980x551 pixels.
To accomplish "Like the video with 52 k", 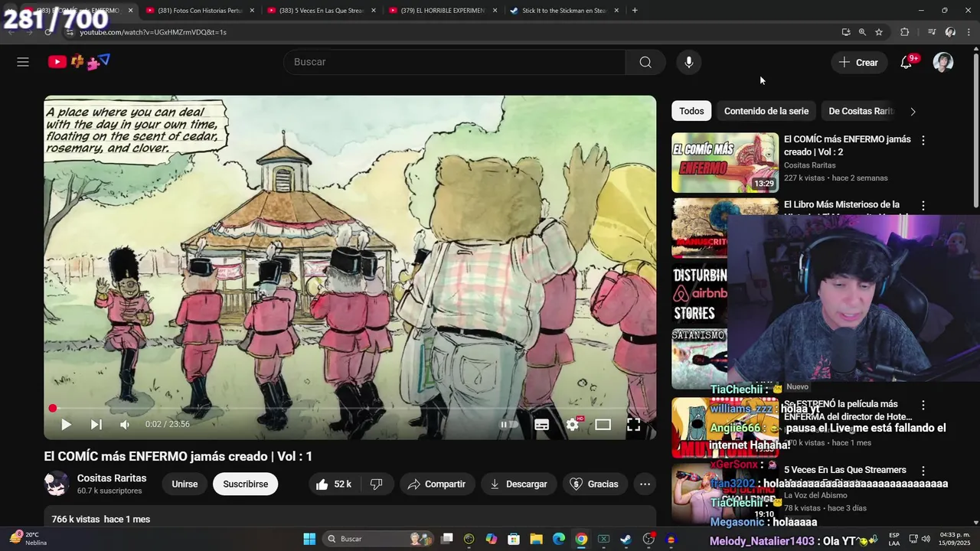I will 334,484.
